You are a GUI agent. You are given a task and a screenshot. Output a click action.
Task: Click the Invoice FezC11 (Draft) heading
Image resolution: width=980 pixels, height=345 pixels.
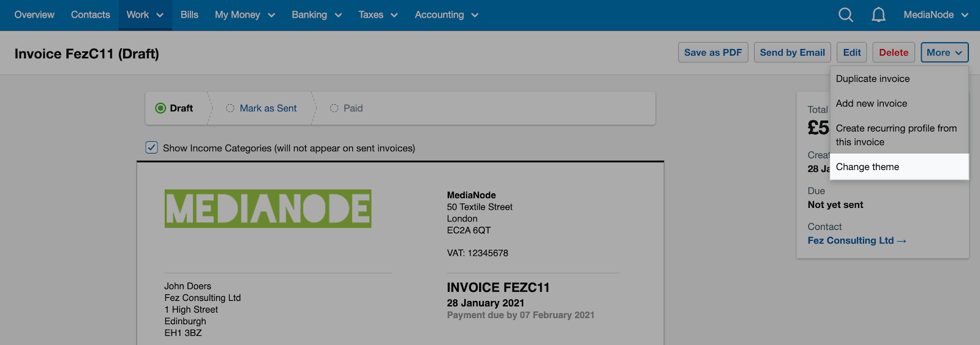(87, 54)
